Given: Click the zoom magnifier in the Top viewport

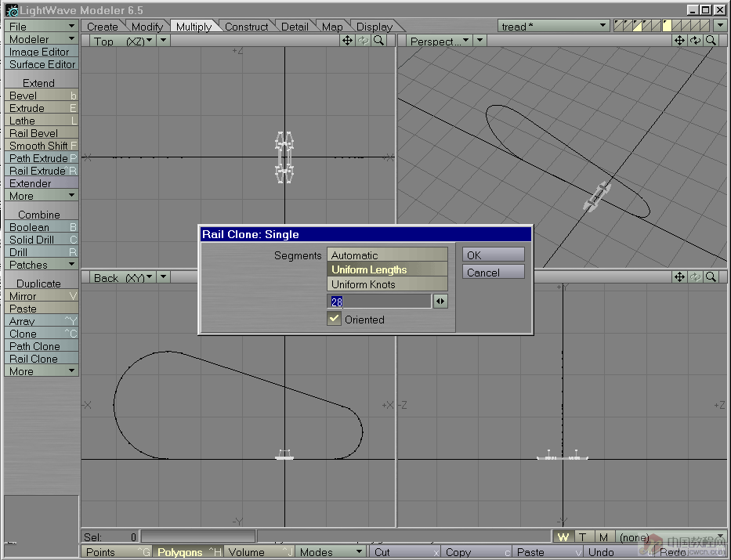Looking at the screenshot, I should [379, 41].
